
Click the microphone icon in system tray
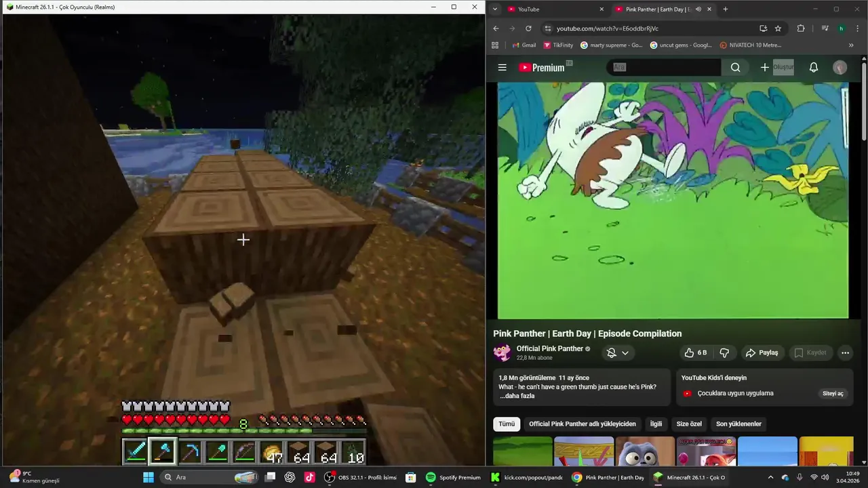[800, 477]
